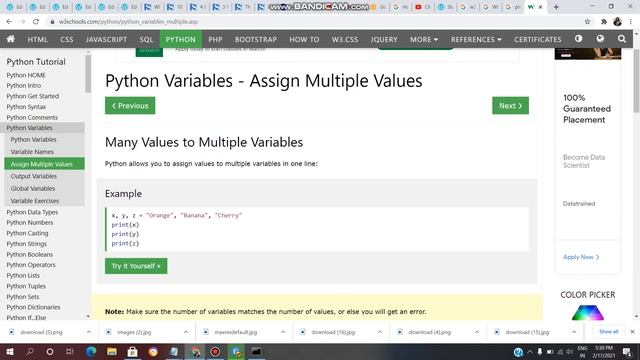The image size is (640, 360).
Task: Open Python Comments in the sidebar
Action: [32, 118]
